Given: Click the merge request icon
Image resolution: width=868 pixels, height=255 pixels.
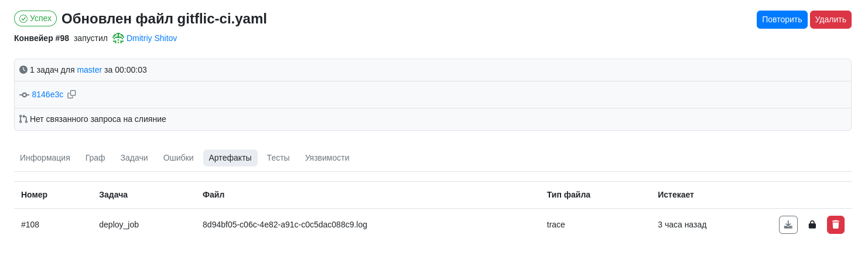Looking at the screenshot, I should 23,119.
